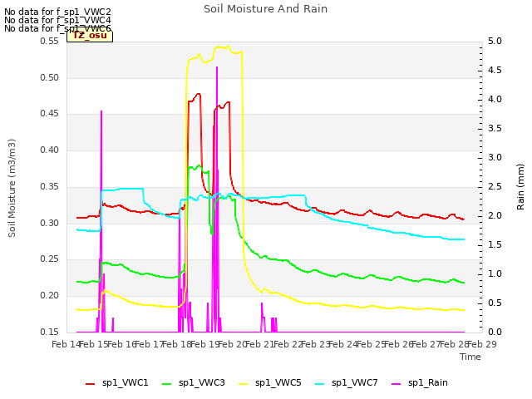Click the sp1_VWC5 legend label
This screenshot has height=399, width=532.
click(278, 382)
